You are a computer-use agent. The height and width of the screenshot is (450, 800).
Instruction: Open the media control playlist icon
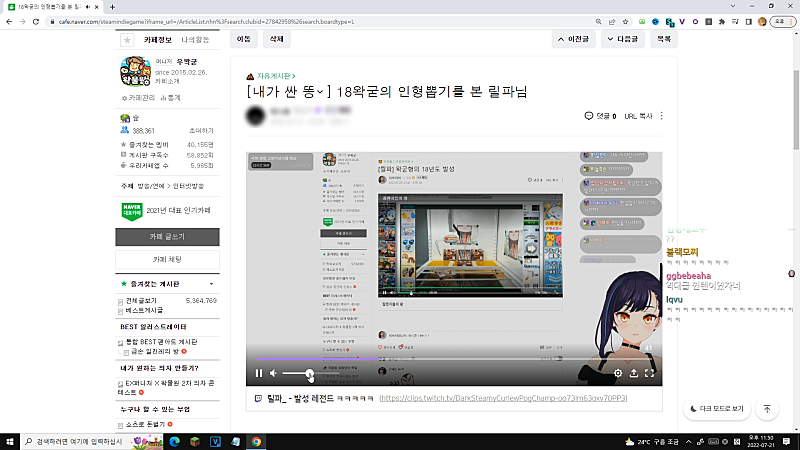[x=735, y=22]
